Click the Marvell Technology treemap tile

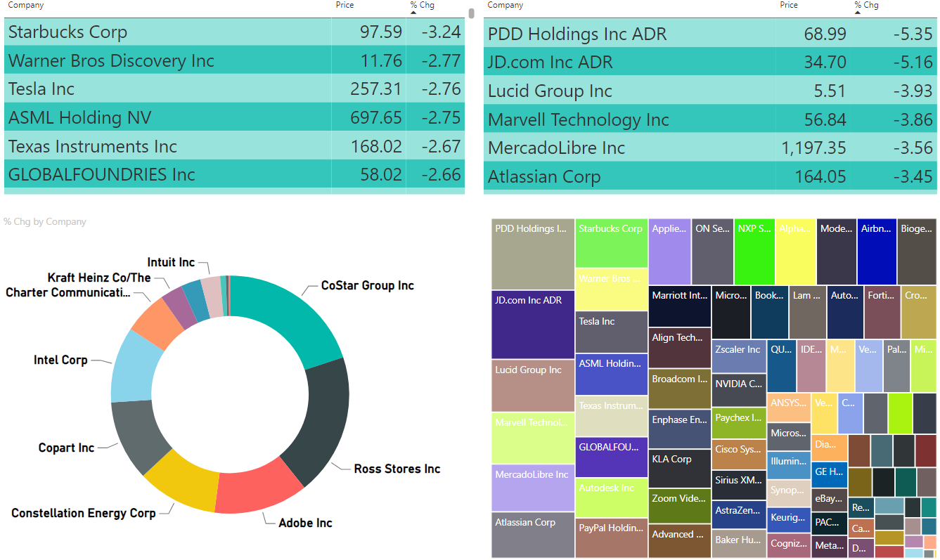click(x=532, y=438)
